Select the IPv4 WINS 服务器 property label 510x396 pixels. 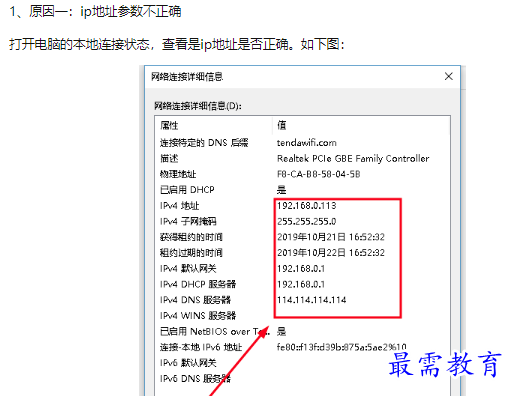coord(198,315)
